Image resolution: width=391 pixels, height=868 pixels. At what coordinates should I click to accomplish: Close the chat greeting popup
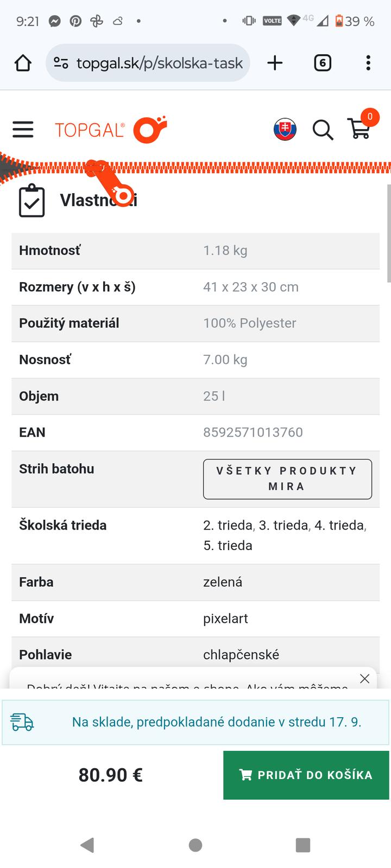(x=365, y=679)
